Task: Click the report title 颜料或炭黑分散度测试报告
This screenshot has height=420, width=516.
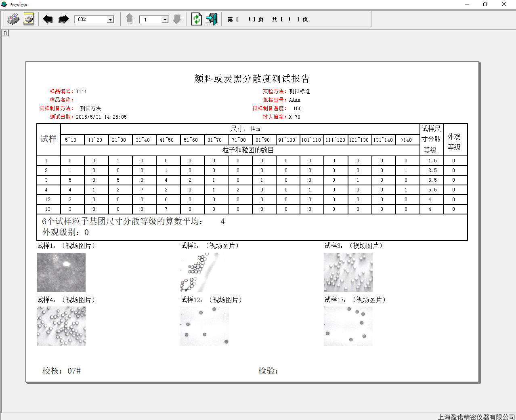Action: click(x=252, y=79)
